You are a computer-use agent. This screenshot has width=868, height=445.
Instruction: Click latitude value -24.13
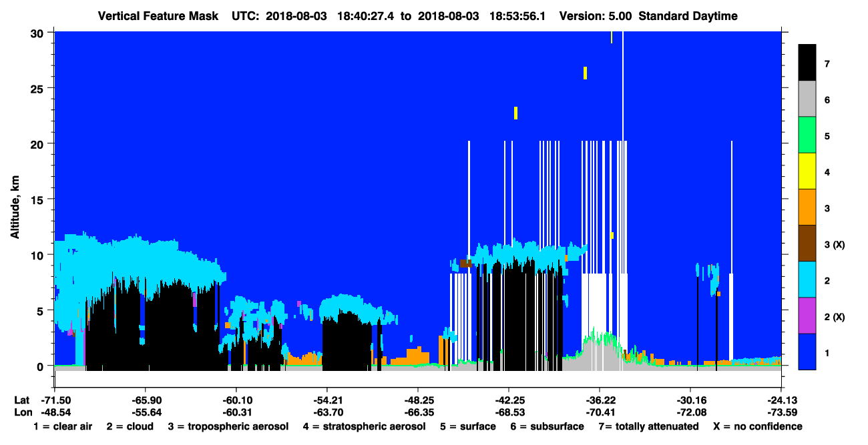781,400
